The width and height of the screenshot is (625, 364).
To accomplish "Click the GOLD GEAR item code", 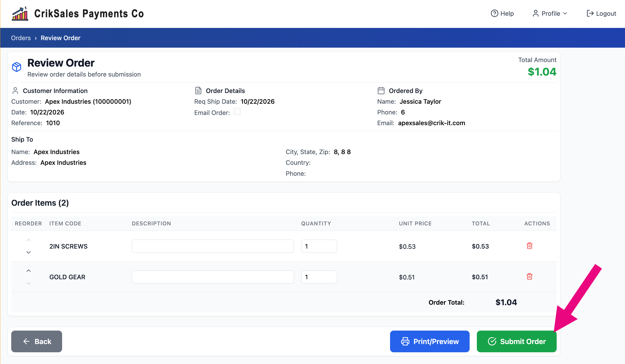I will [x=67, y=277].
